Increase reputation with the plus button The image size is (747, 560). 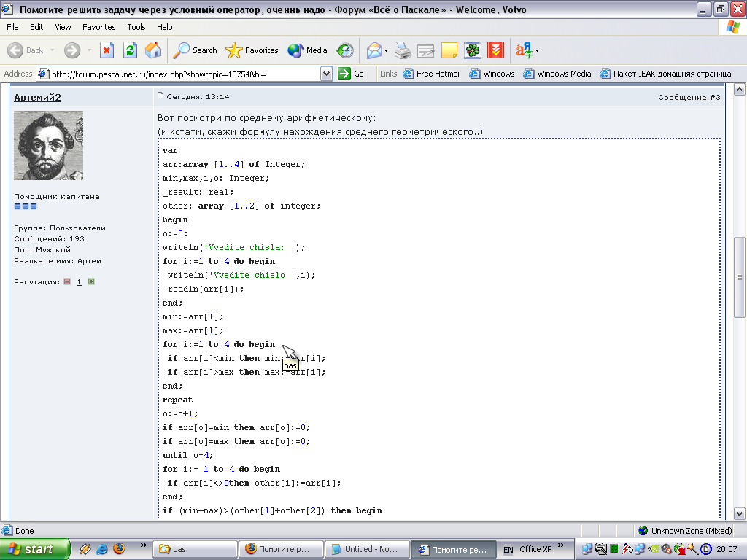point(91,281)
